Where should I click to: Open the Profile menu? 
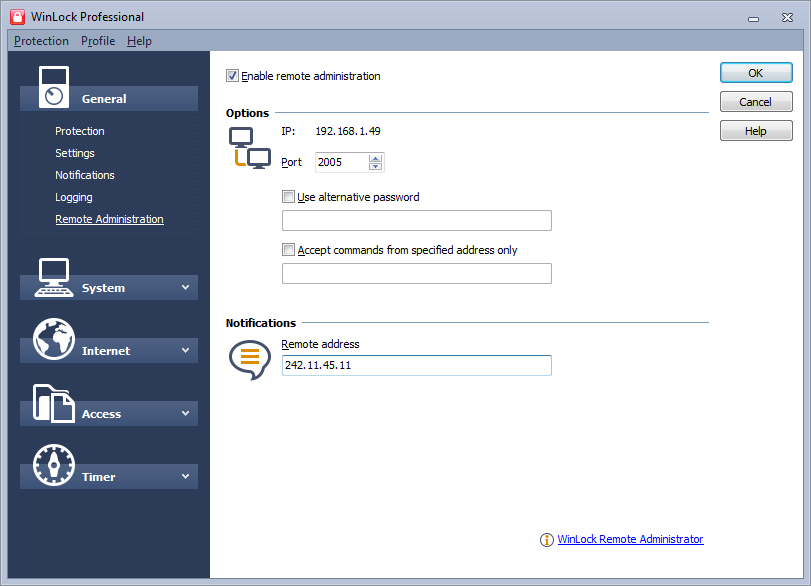(98, 41)
